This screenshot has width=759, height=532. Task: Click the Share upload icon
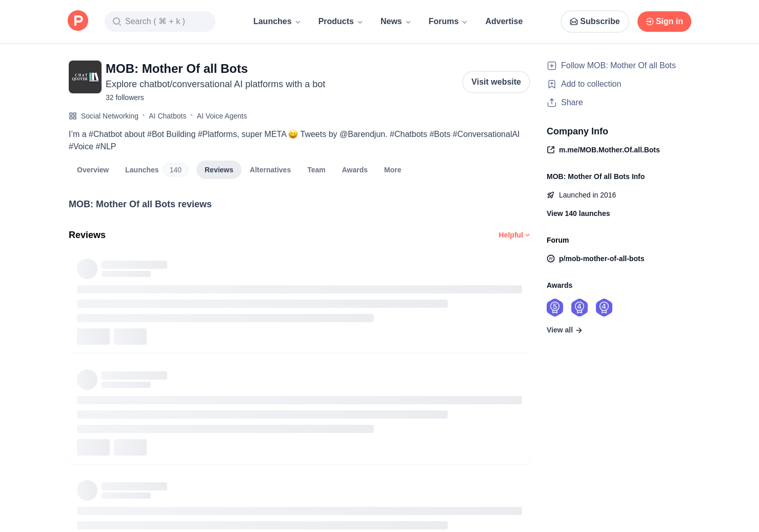click(552, 103)
